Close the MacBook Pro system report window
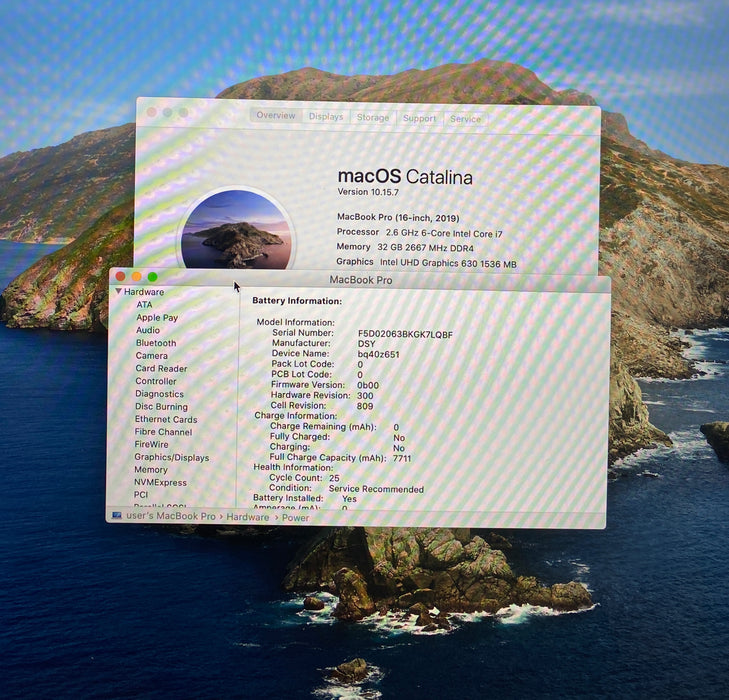 pyautogui.click(x=120, y=276)
